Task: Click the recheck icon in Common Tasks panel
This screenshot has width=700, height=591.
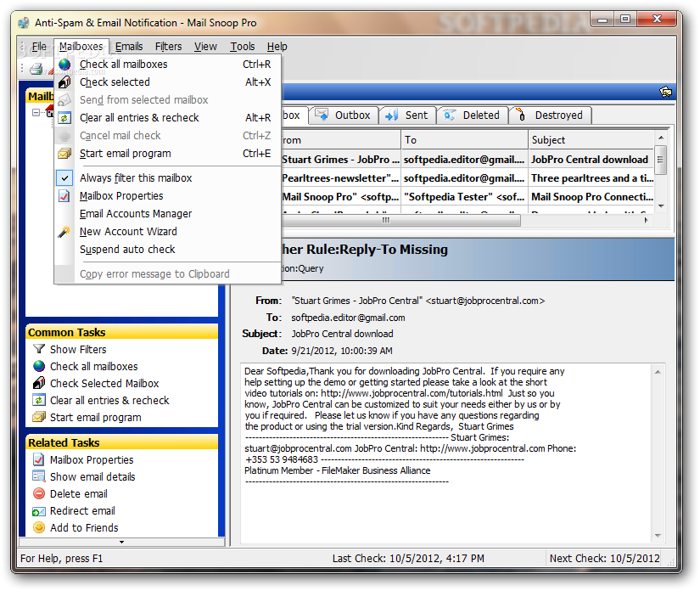Action: pos(39,400)
